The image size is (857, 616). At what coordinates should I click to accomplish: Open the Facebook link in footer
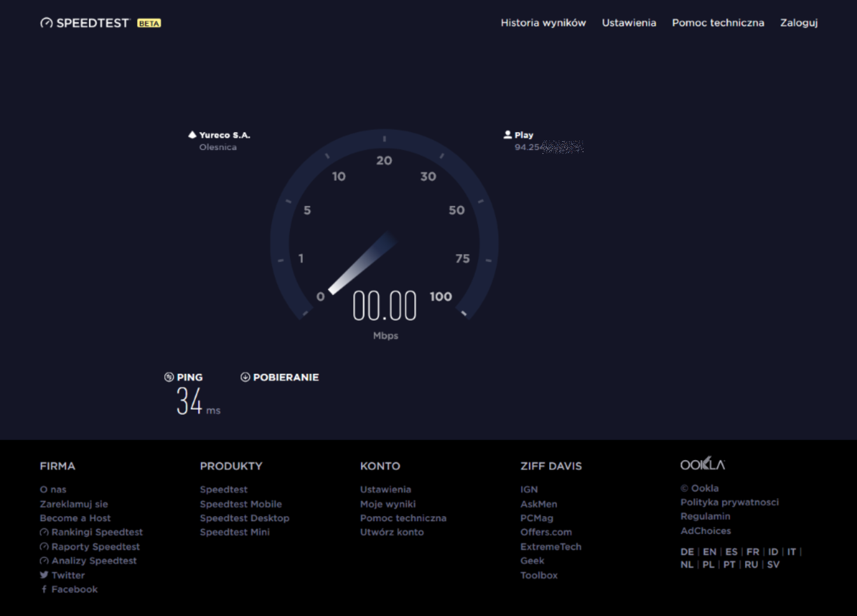point(74,589)
